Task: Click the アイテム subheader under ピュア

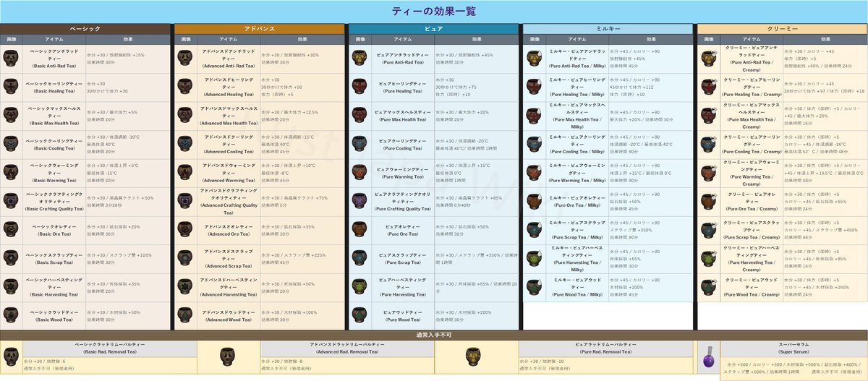Action: coord(402,39)
